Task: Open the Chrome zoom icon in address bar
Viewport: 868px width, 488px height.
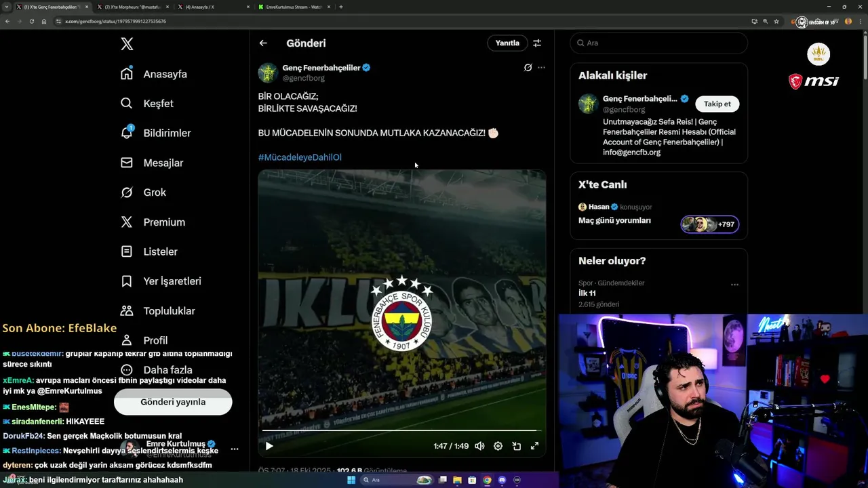Action: (x=766, y=21)
